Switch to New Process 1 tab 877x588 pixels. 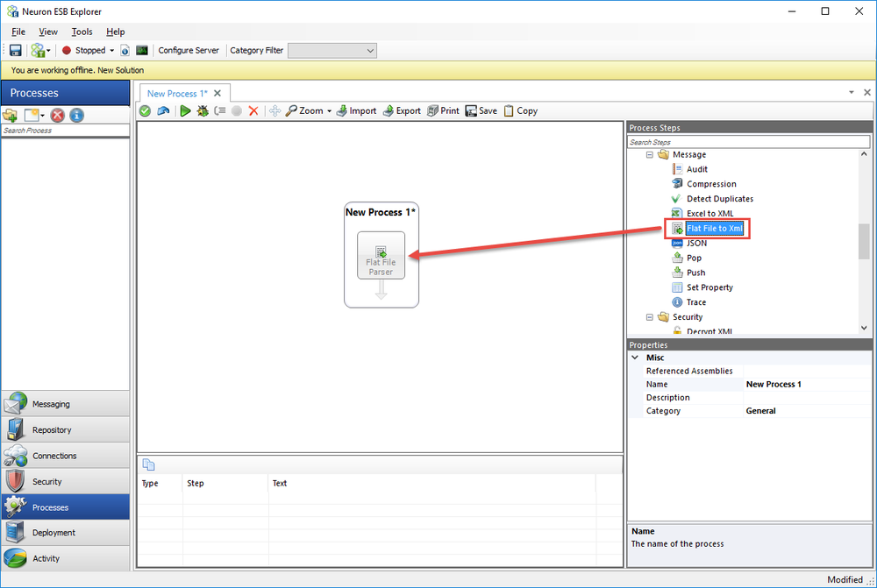(177, 94)
